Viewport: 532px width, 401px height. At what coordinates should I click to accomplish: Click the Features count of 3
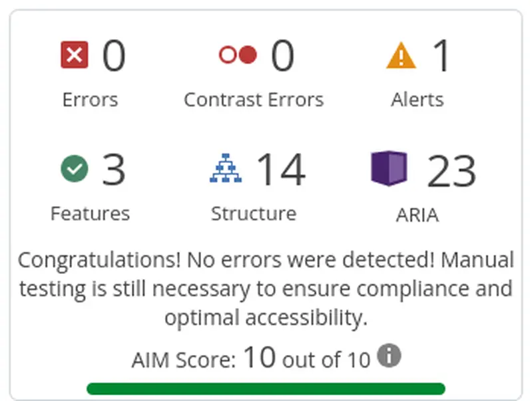114,169
